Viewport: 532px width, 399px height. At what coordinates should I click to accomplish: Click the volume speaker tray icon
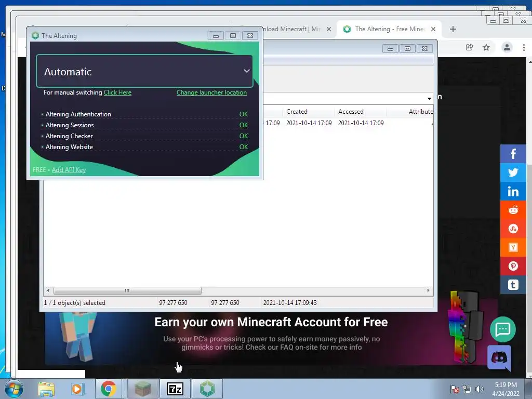[479, 390]
